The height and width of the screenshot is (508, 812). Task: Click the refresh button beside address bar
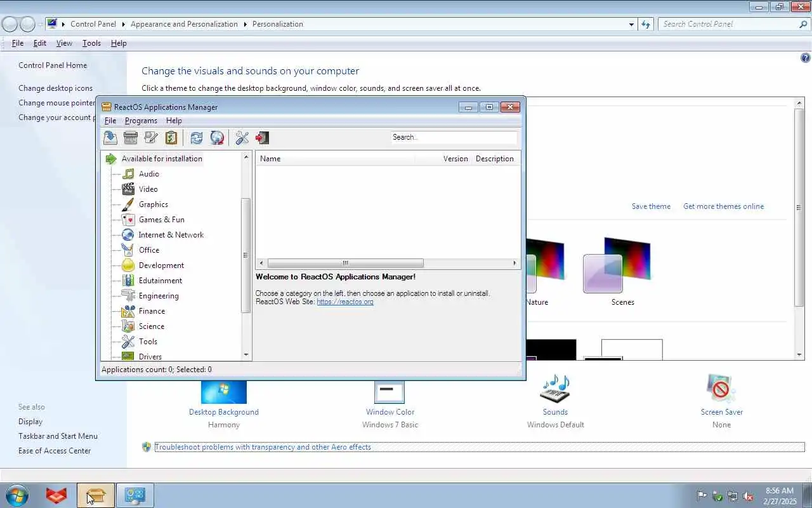646,24
